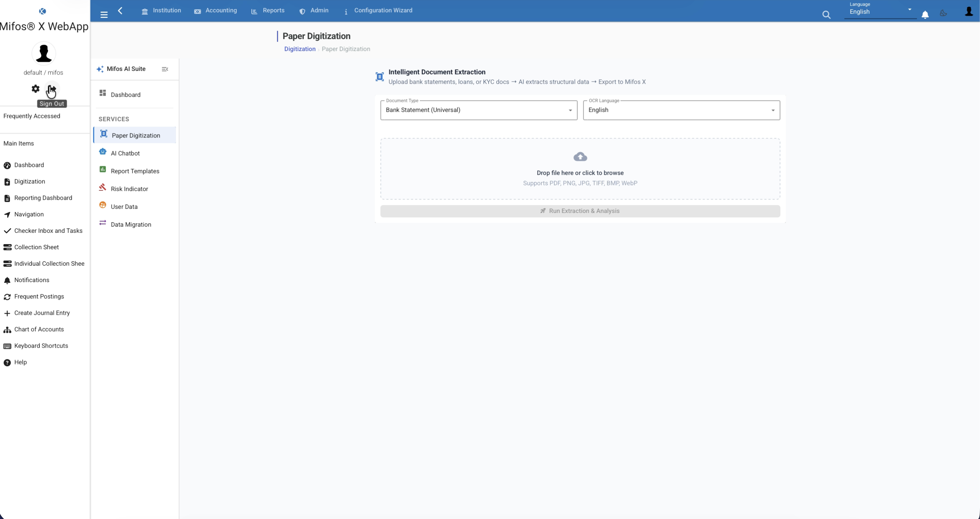The width and height of the screenshot is (980, 519).
Task: Click the Sign Out icon
Action: tap(52, 89)
